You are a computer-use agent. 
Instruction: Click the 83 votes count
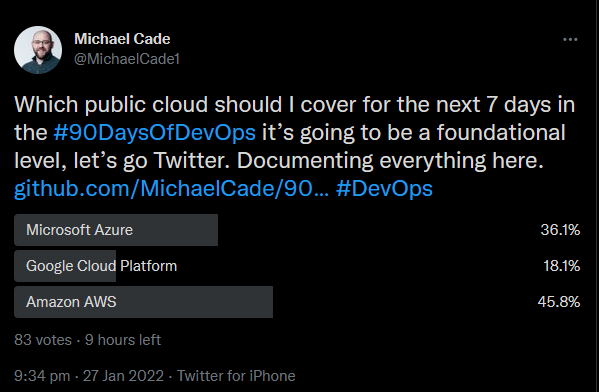tap(43, 340)
